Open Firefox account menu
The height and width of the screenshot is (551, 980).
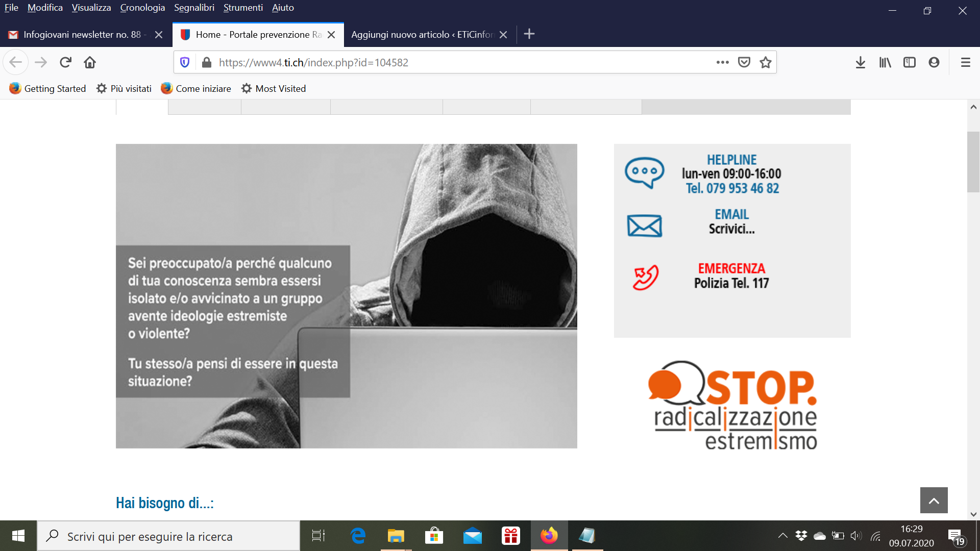(934, 62)
